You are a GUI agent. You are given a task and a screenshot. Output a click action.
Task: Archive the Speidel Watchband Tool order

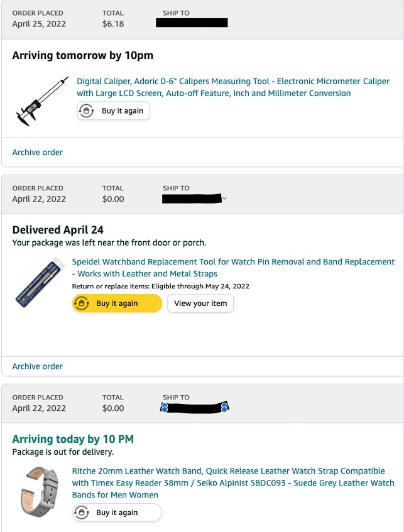click(x=38, y=366)
